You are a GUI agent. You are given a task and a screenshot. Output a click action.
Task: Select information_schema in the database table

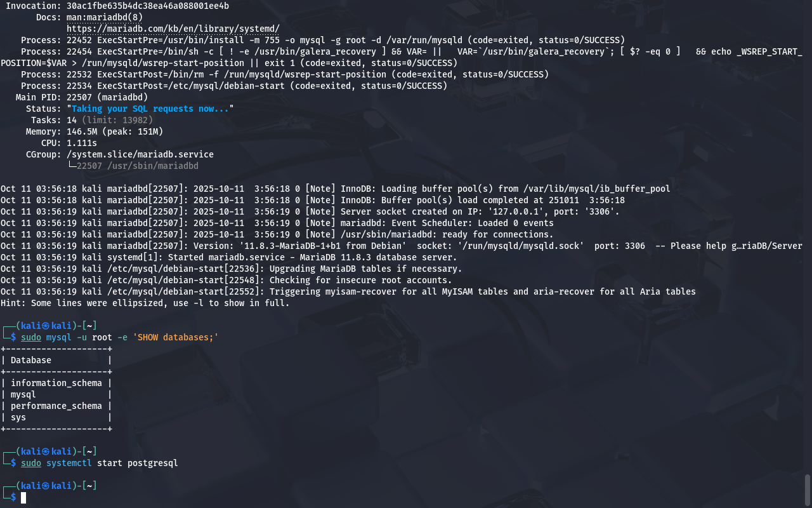coord(56,383)
